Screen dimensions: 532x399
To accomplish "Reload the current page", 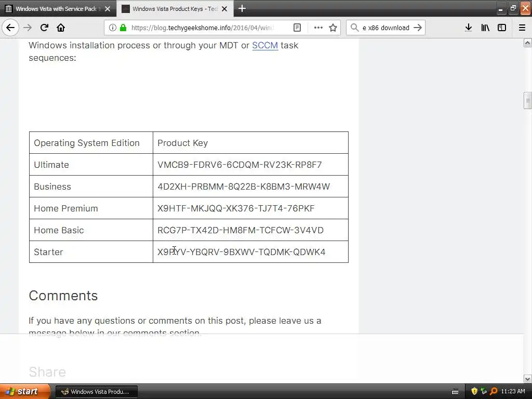I will [44, 28].
